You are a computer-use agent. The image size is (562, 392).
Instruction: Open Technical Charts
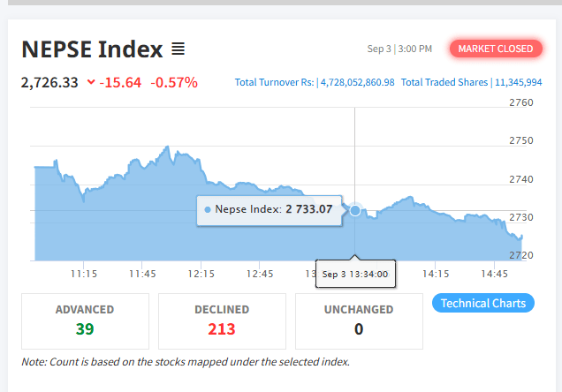pos(483,303)
